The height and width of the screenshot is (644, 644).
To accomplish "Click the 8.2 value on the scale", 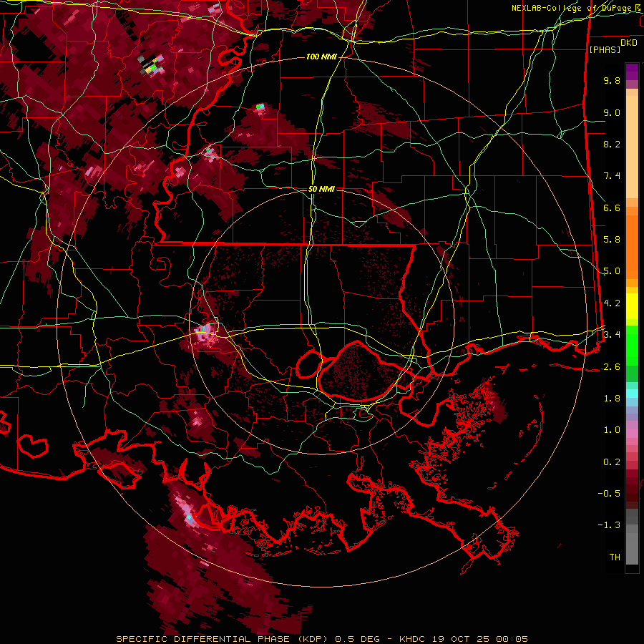I will click(612, 144).
